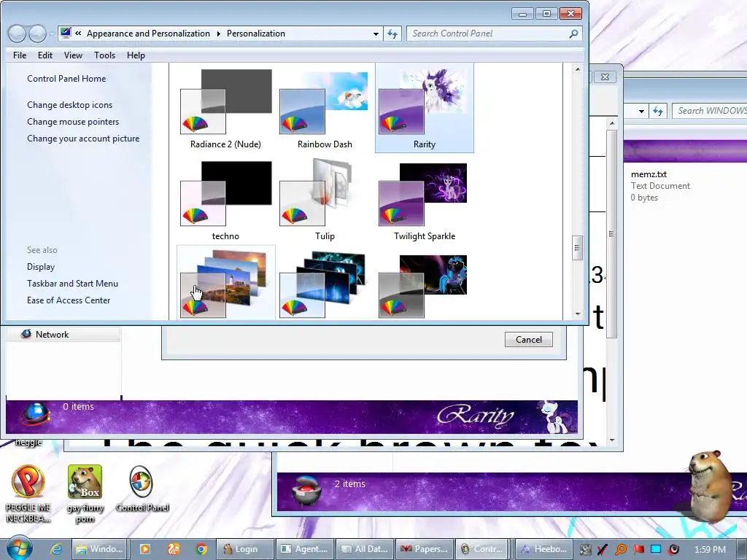Click the search magnifier in Control Panel
747x560 pixels.
coord(573,34)
